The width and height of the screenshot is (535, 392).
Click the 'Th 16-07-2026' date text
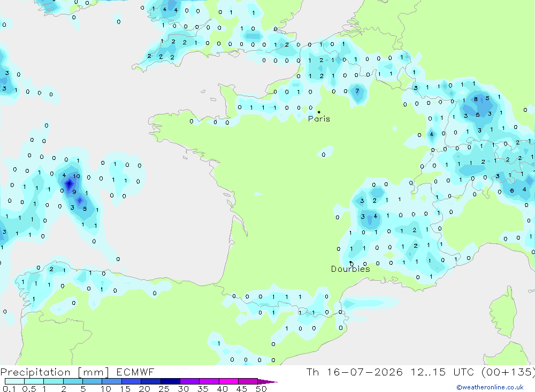coord(354,372)
